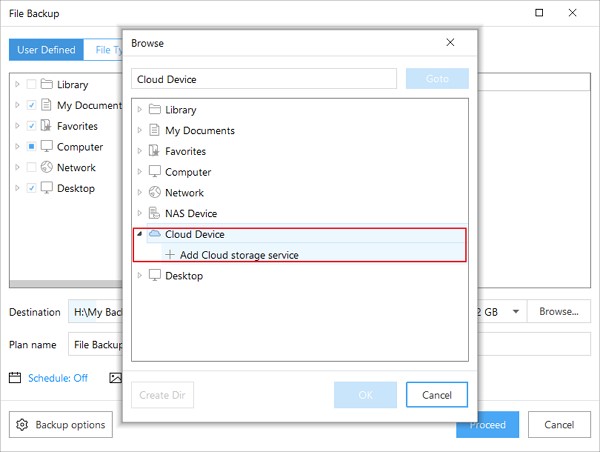Click Network globe icon in Browse dialog

pos(155,192)
